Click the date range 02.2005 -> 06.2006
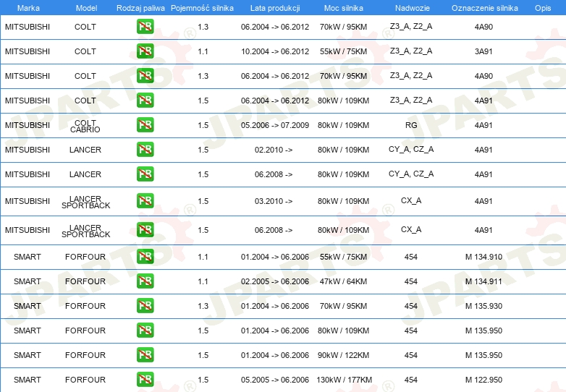The image size is (566, 392). click(x=275, y=281)
